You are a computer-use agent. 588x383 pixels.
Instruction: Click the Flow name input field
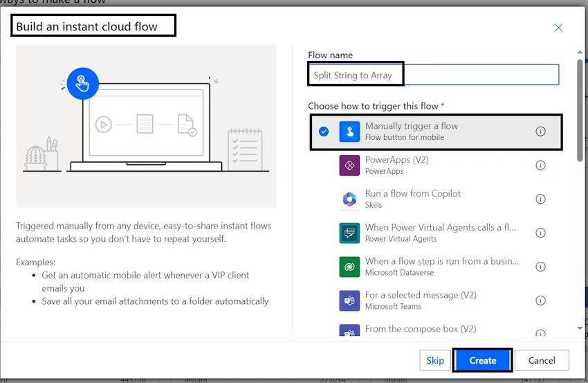[434, 75]
